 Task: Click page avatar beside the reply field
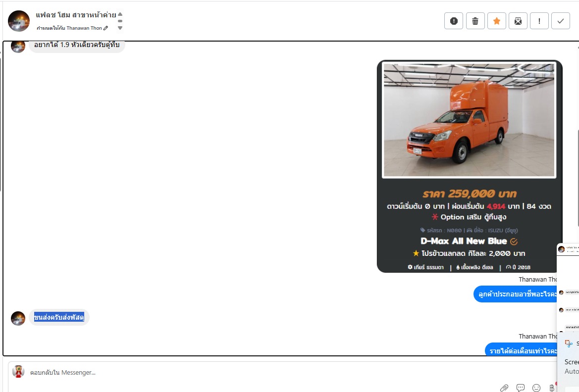point(18,372)
